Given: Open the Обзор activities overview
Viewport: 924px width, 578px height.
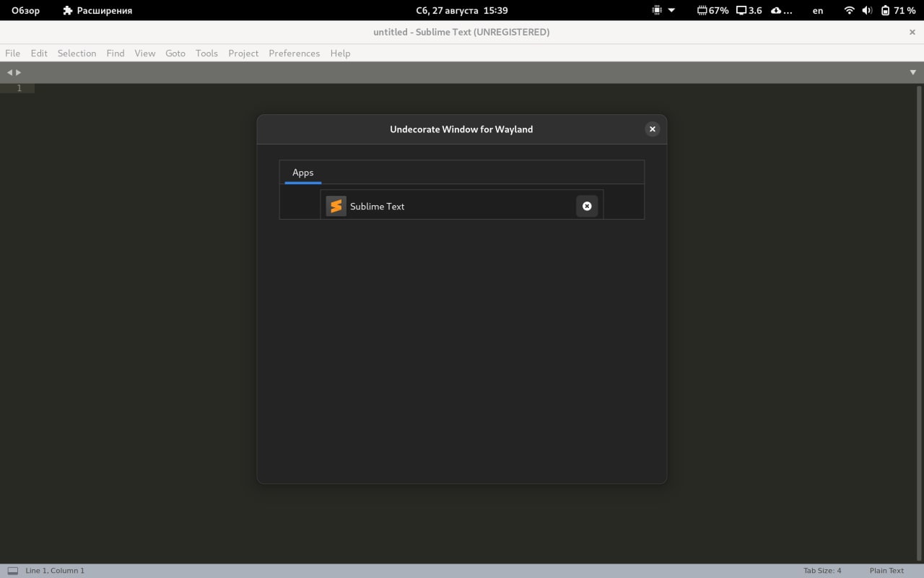Looking at the screenshot, I should tap(25, 10).
